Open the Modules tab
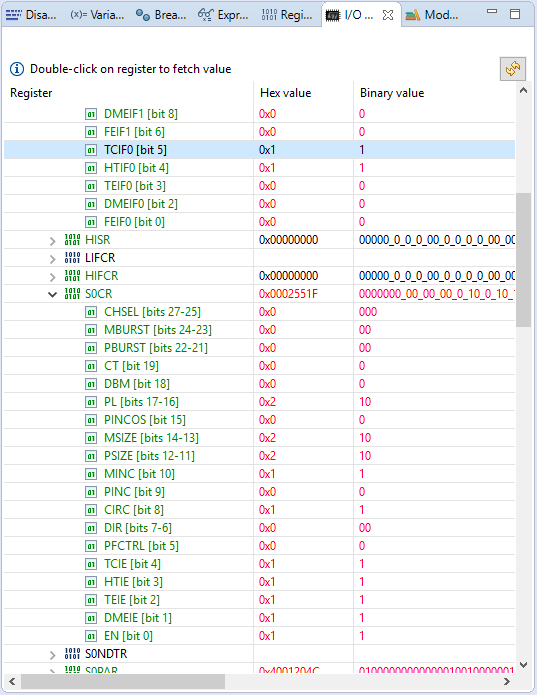The height and width of the screenshot is (695, 537). coord(432,15)
